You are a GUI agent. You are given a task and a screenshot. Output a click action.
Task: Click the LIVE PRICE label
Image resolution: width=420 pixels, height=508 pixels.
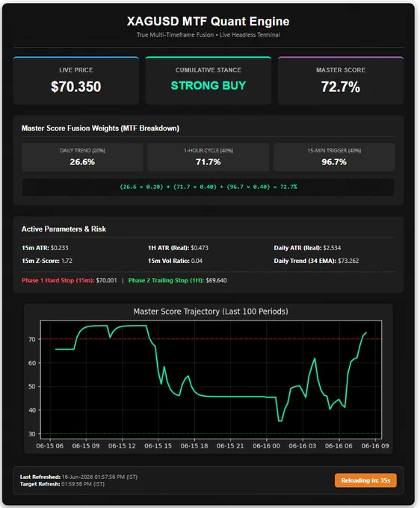click(x=75, y=70)
